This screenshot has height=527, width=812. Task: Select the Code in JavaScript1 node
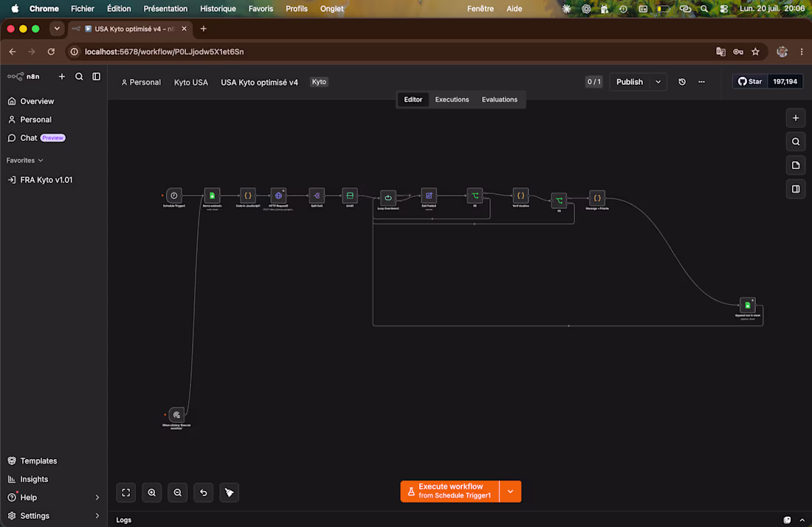click(x=247, y=196)
